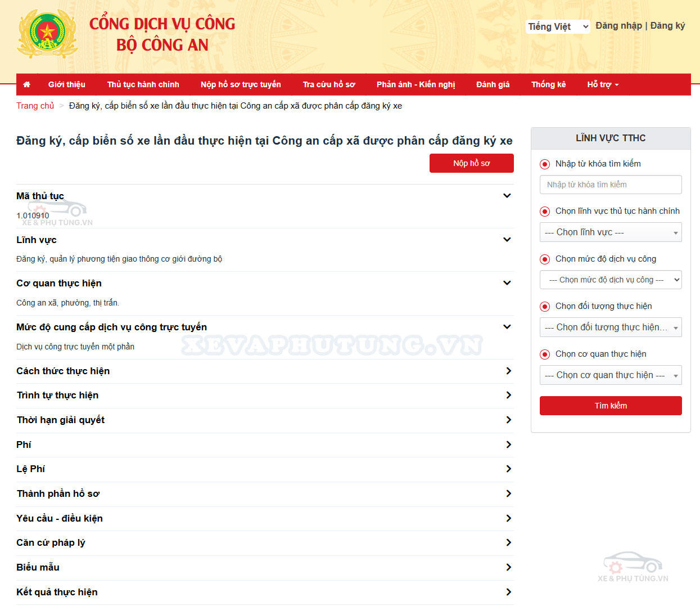Collapse Mức độ cung cấp dịch vụ công section
Image resolution: width=700 pixels, height=606 pixels.
pyautogui.click(x=507, y=327)
